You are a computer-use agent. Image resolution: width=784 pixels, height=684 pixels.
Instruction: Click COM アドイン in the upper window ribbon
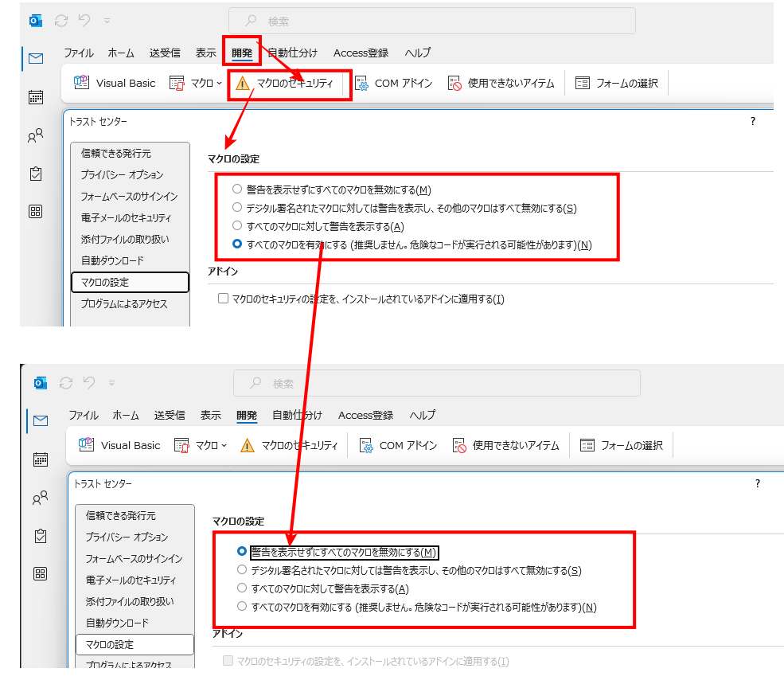tap(394, 83)
